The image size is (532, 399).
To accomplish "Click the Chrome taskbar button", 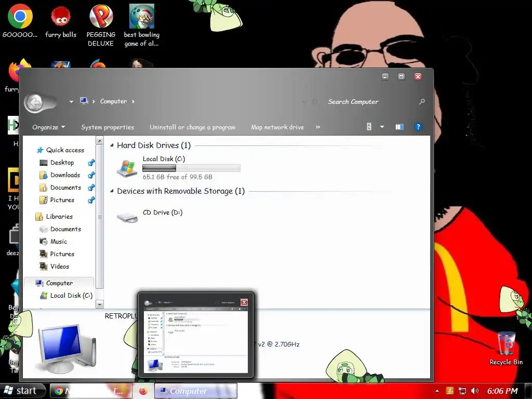I will (91, 391).
